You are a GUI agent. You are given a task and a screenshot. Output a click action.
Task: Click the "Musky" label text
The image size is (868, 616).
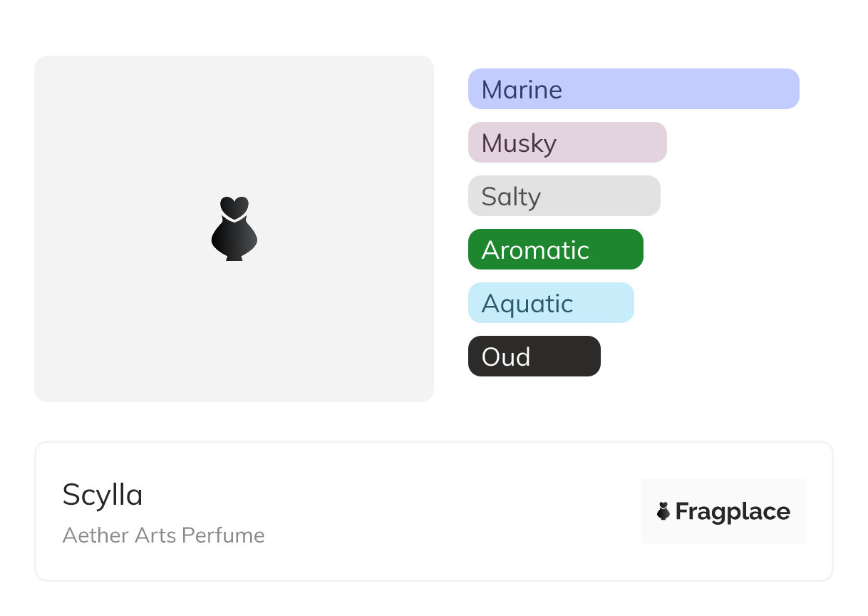(519, 143)
